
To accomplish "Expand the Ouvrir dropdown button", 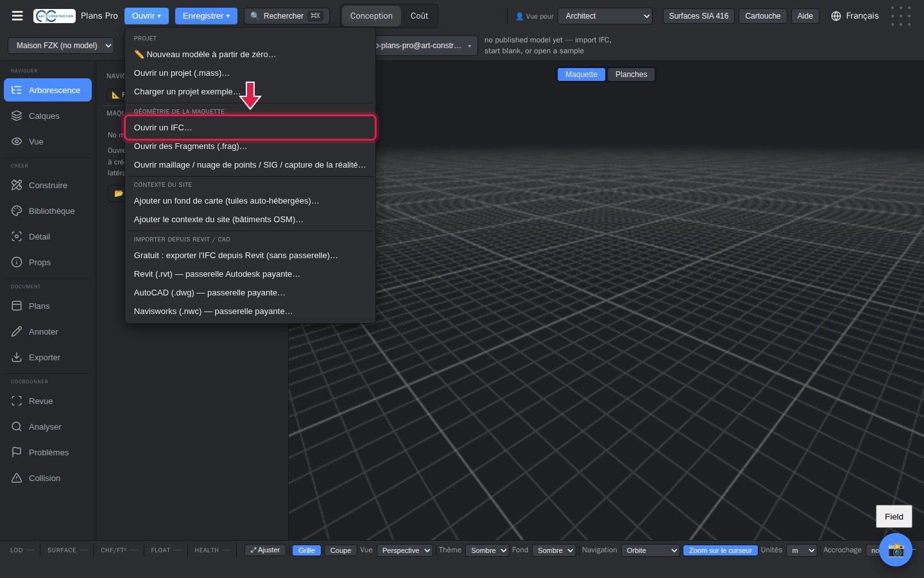I will click(x=146, y=16).
